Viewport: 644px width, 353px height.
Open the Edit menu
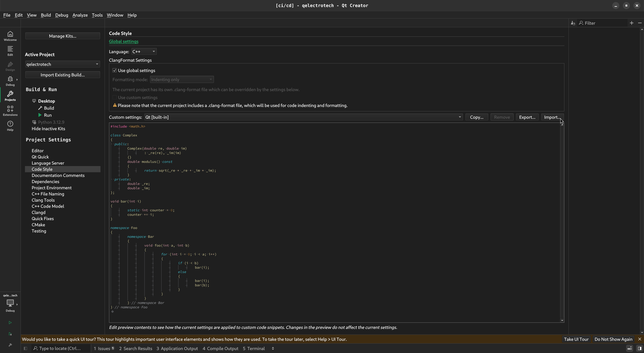[x=19, y=15]
